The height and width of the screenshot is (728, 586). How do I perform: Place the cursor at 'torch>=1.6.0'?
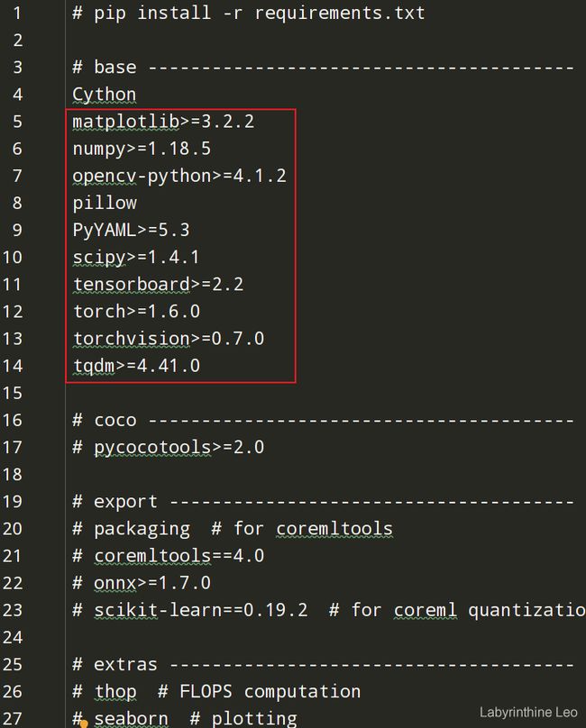pos(137,312)
